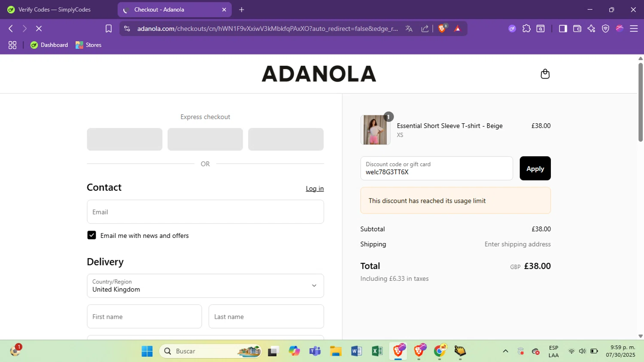Click the ADANOLA logo
Viewport: 644px width, 362px height.
tap(319, 74)
